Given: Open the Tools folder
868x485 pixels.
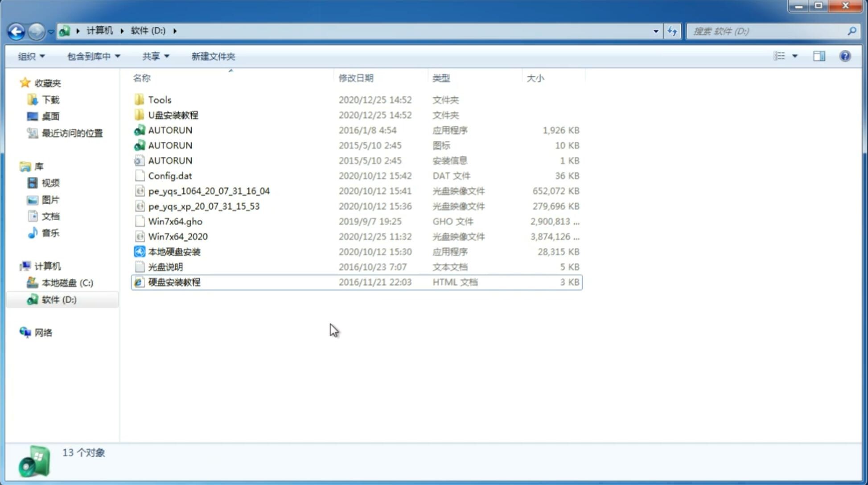Looking at the screenshot, I should (160, 99).
